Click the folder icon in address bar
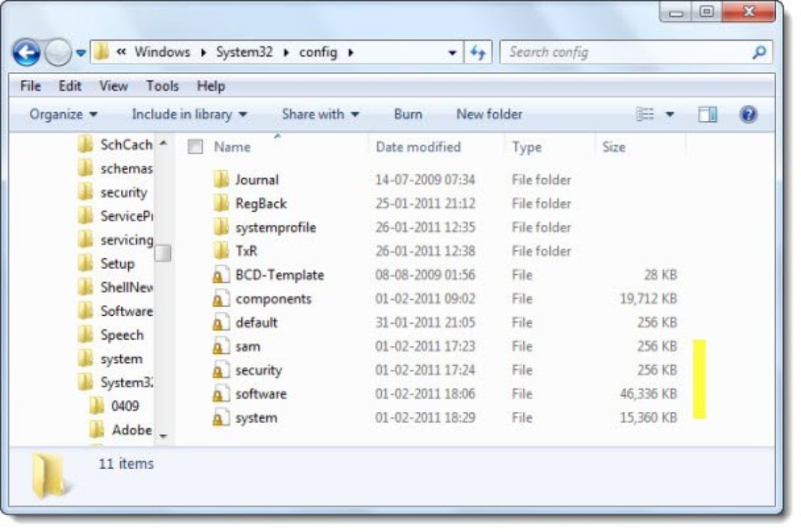Image resolution: width=801 pixels, height=532 pixels. pyautogui.click(x=101, y=52)
